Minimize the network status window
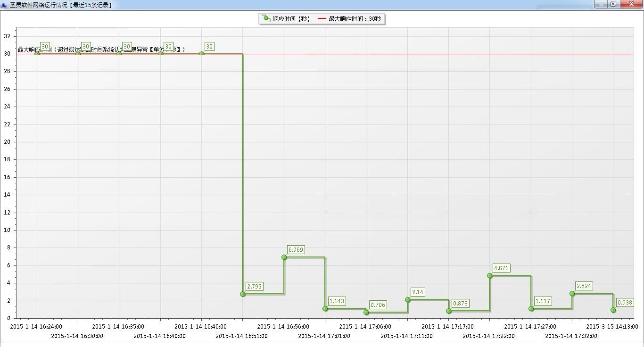This screenshot has width=644, height=347. [601, 4]
